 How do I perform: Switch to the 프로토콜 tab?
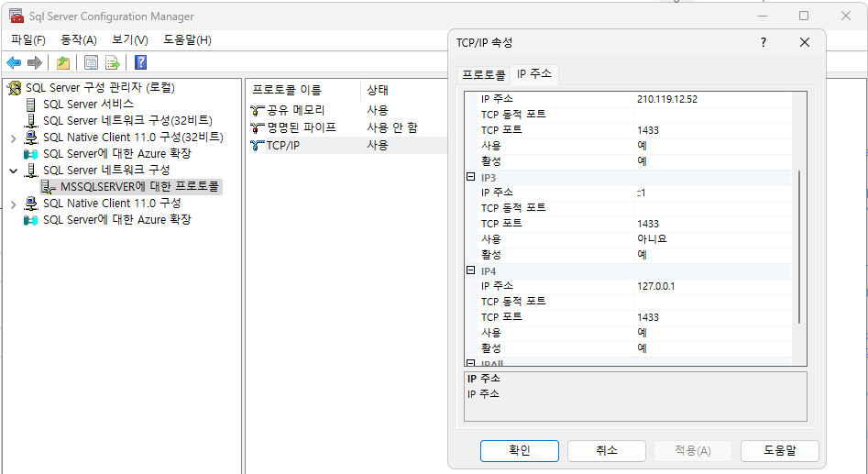click(484, 75)
